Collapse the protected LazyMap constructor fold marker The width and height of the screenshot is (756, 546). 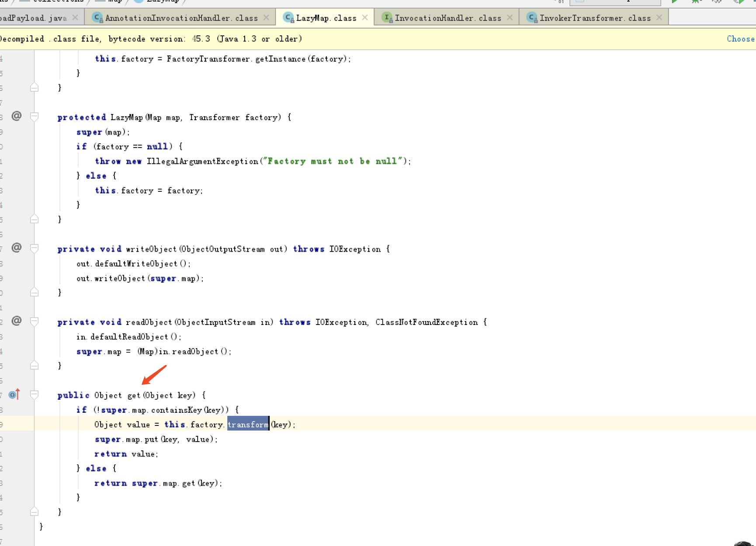[34, 117]
